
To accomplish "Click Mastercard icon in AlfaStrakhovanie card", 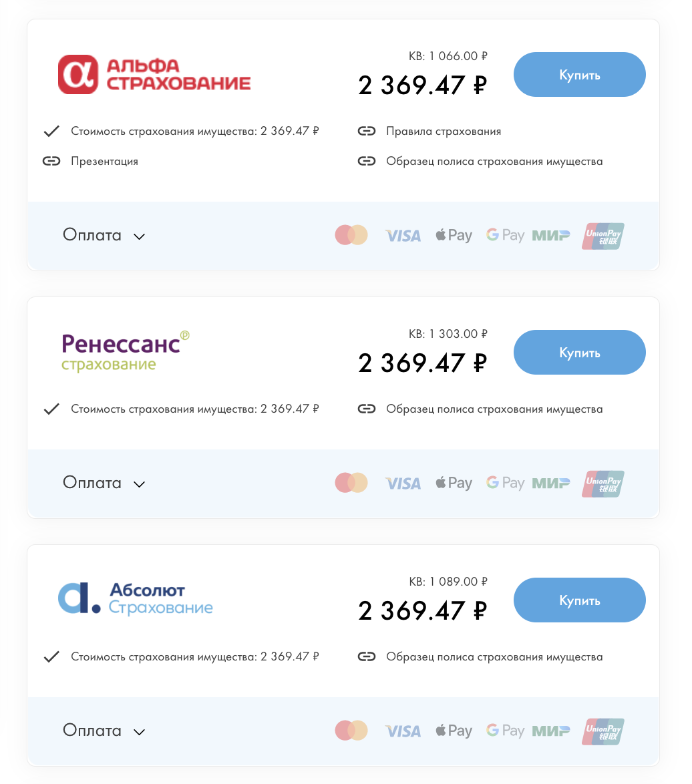I will pyautogui.click(x=351, y=235).
